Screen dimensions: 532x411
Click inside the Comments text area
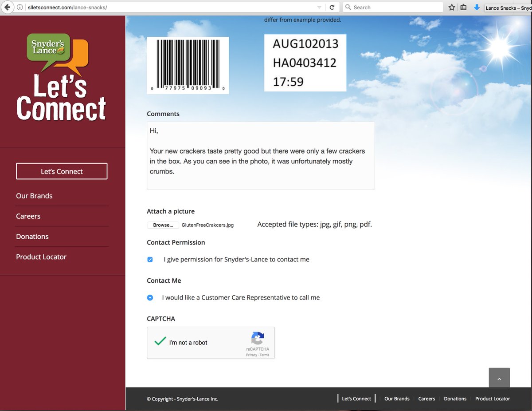click(x=261, y=155)
